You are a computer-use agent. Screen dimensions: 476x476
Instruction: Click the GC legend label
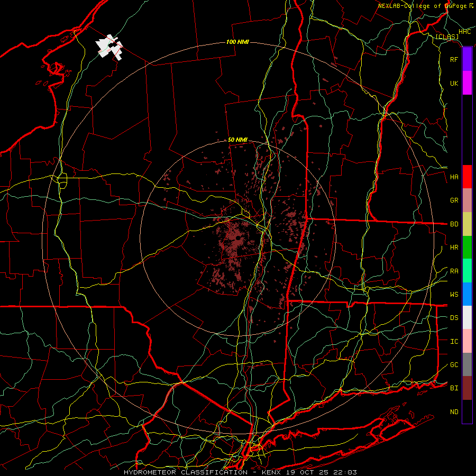point(454,365)
